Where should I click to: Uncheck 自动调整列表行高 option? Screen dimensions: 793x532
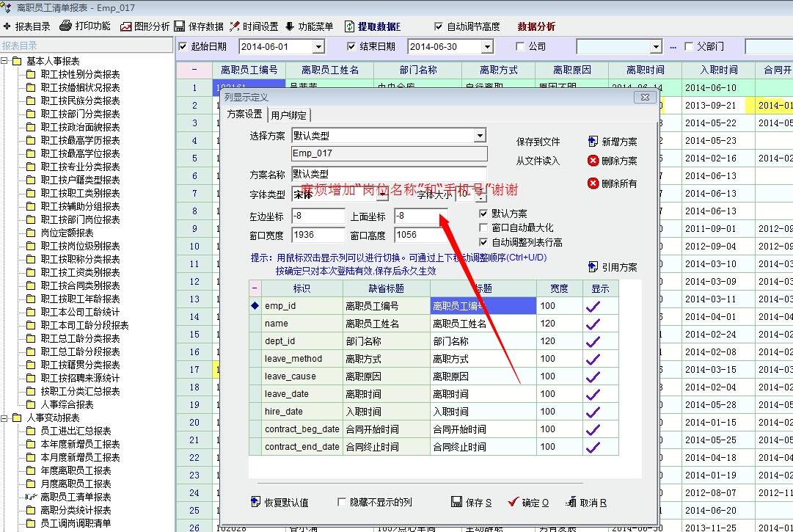(483, 242)
